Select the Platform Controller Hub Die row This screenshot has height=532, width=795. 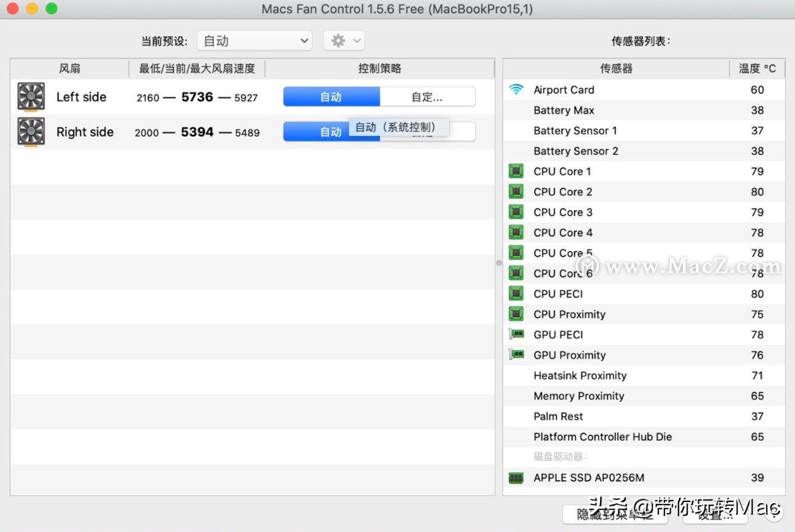(x=644, y=437)
